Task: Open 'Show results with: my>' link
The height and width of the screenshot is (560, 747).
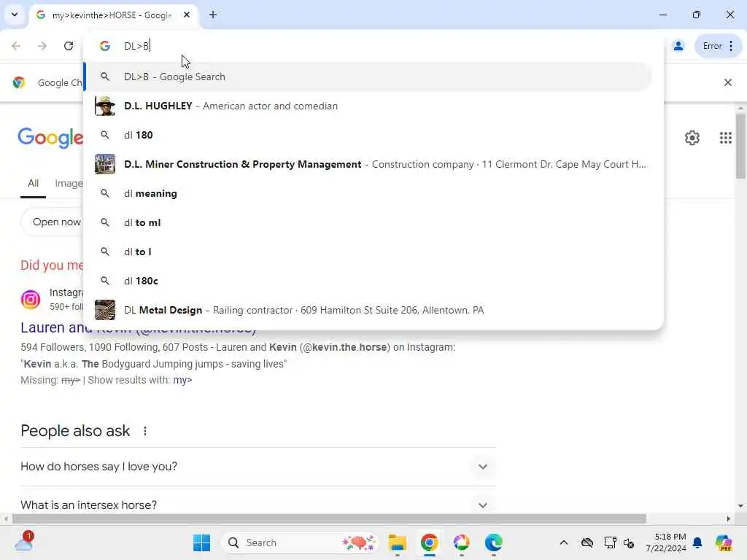Action: coord(182,380)
